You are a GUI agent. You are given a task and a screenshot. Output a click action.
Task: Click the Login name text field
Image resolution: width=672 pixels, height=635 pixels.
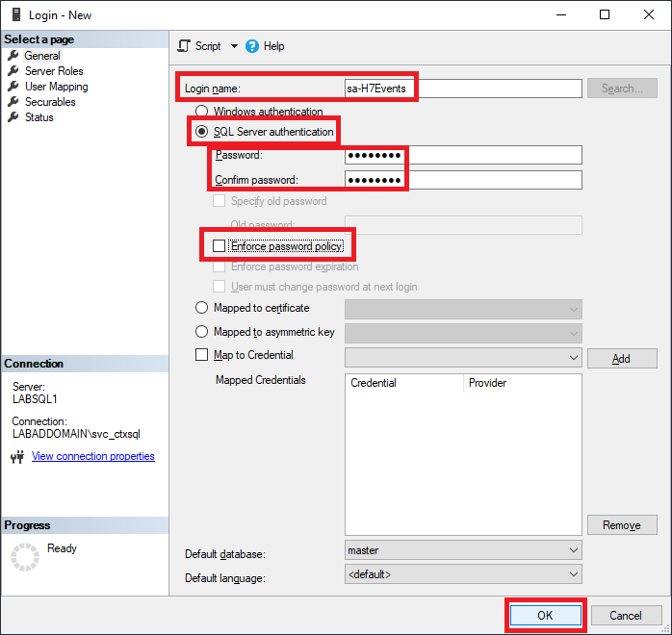click(x=462, y=89)
